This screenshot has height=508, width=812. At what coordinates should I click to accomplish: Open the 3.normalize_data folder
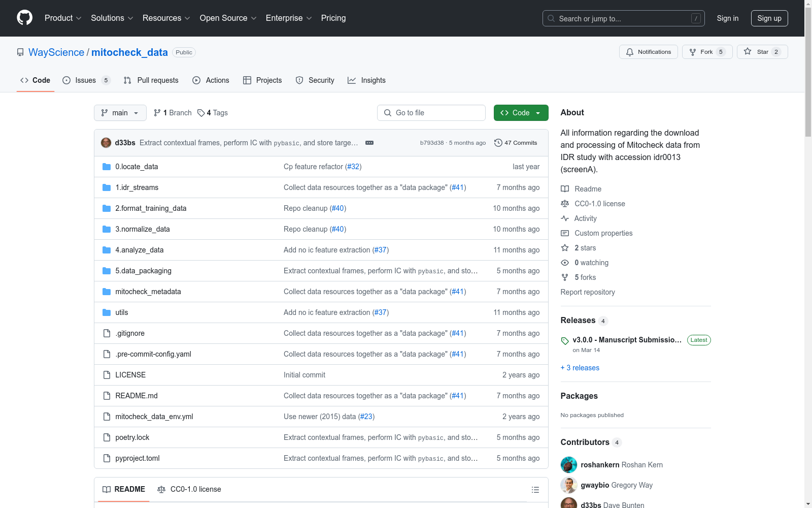[143, 229]
